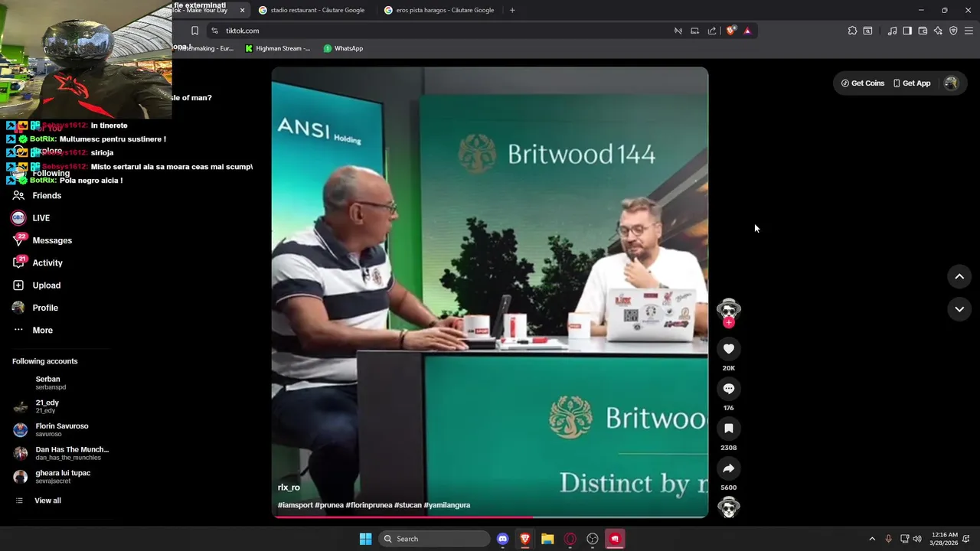
Task: Click the #florinprunea hashtag
Action: tap(368, 505)
